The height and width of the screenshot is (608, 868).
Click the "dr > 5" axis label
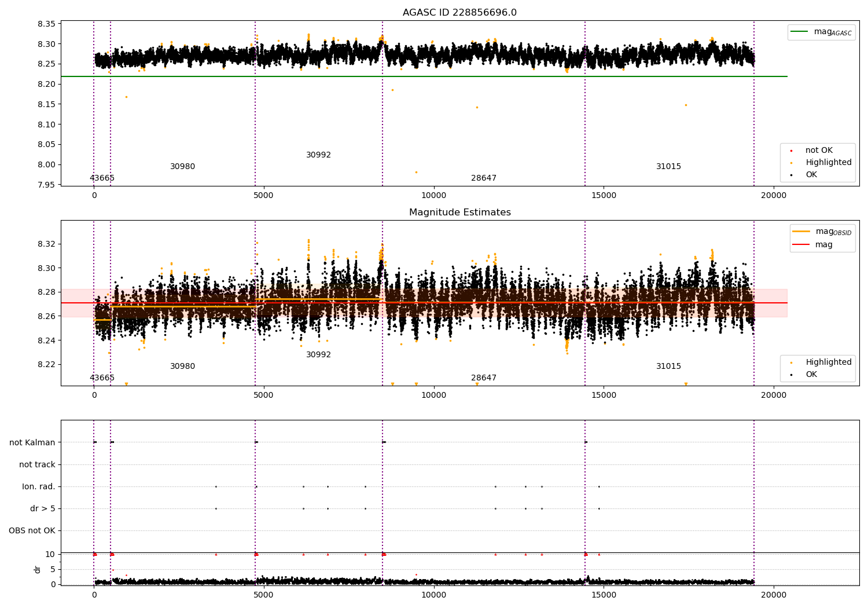pos(43,508)
